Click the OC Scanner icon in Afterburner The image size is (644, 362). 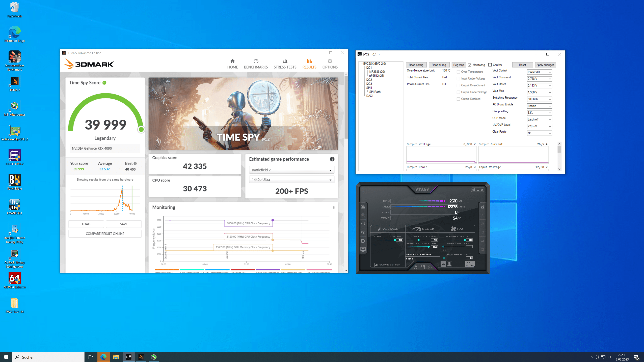pyautogui.click(x=363, y=232)
